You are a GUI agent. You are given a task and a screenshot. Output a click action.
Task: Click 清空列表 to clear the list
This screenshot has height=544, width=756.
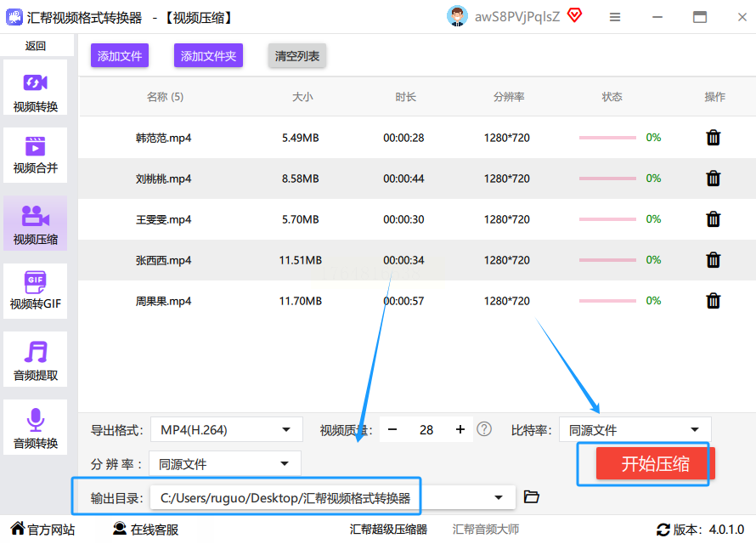point(296,56)
